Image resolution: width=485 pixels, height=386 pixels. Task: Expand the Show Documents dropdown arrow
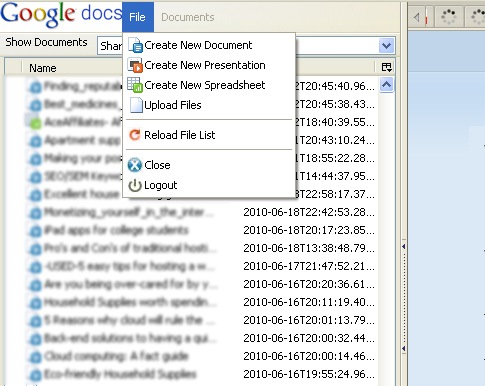point(386,45)
